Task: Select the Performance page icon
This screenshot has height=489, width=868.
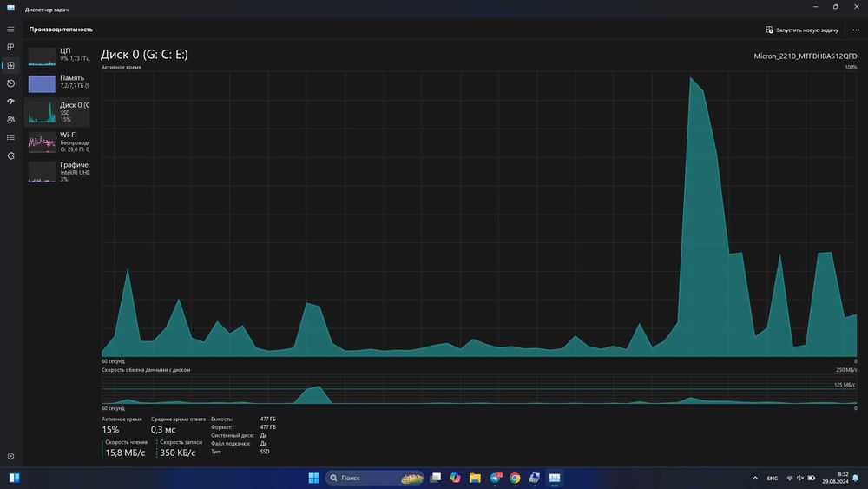Action: [x=10, y=65]
